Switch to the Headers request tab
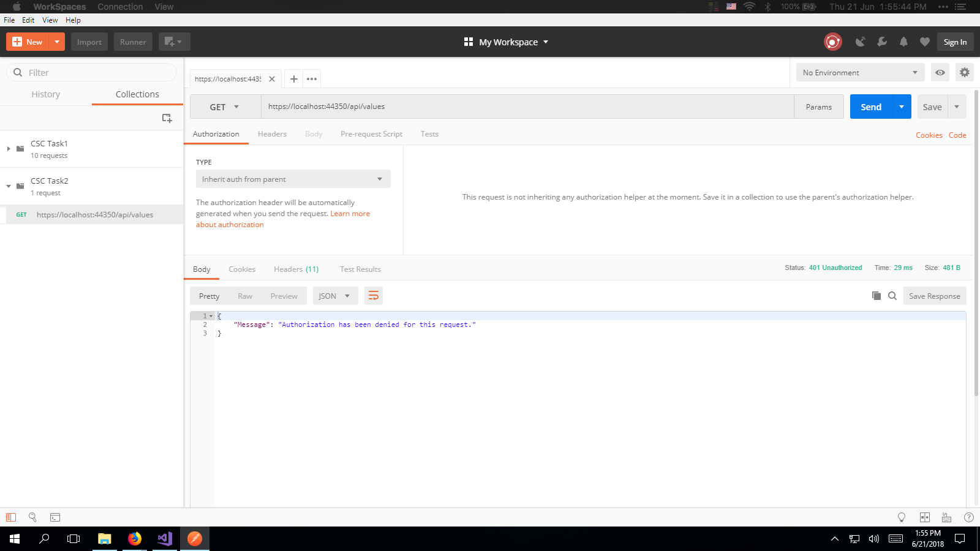Screen dimensions: 980x551 coord(272,134)
